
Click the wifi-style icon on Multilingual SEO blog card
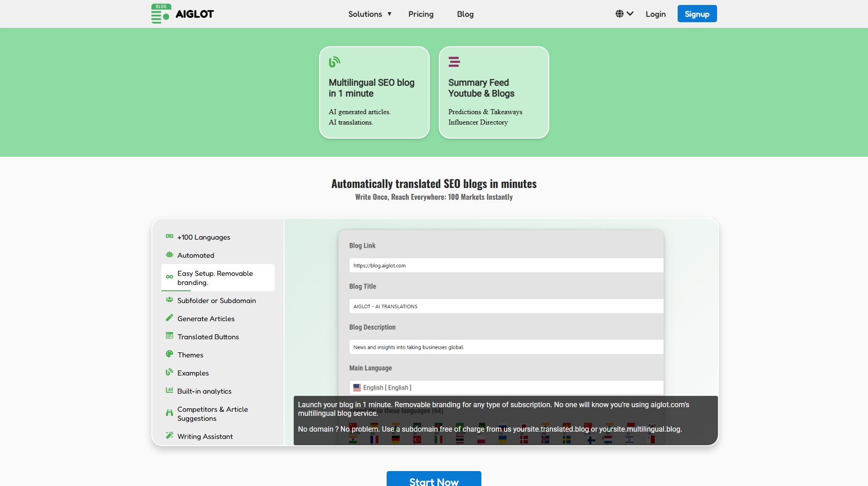[335, 62]
